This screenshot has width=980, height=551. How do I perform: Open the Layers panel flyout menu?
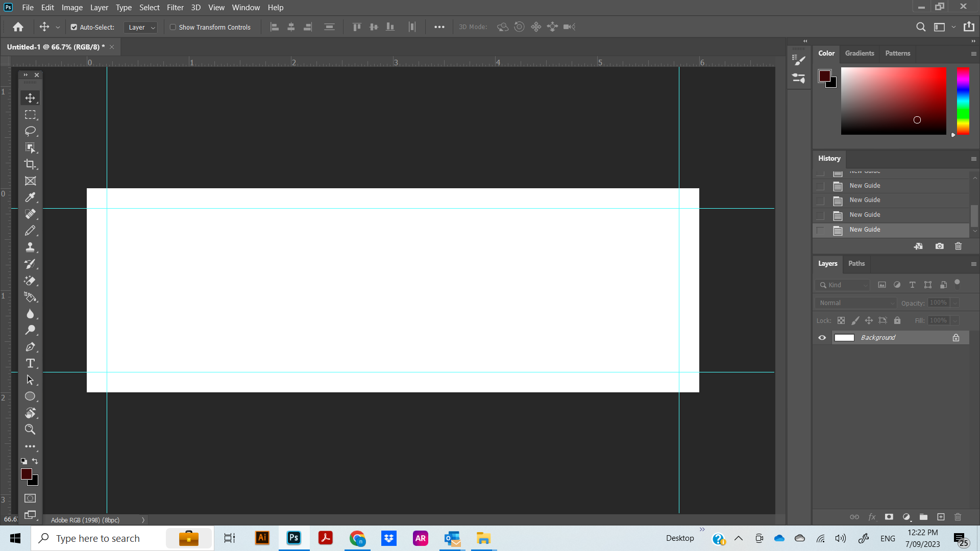[x=973, y=264]
